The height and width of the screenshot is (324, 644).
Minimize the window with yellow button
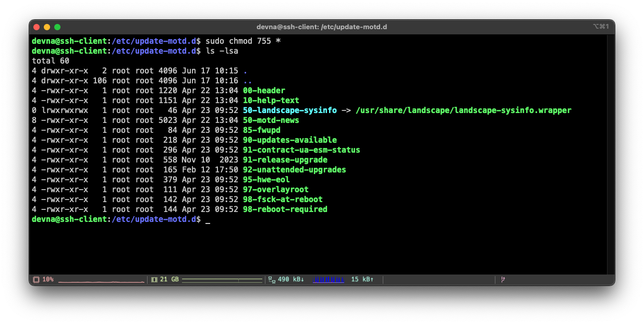[x=47, y=27]
